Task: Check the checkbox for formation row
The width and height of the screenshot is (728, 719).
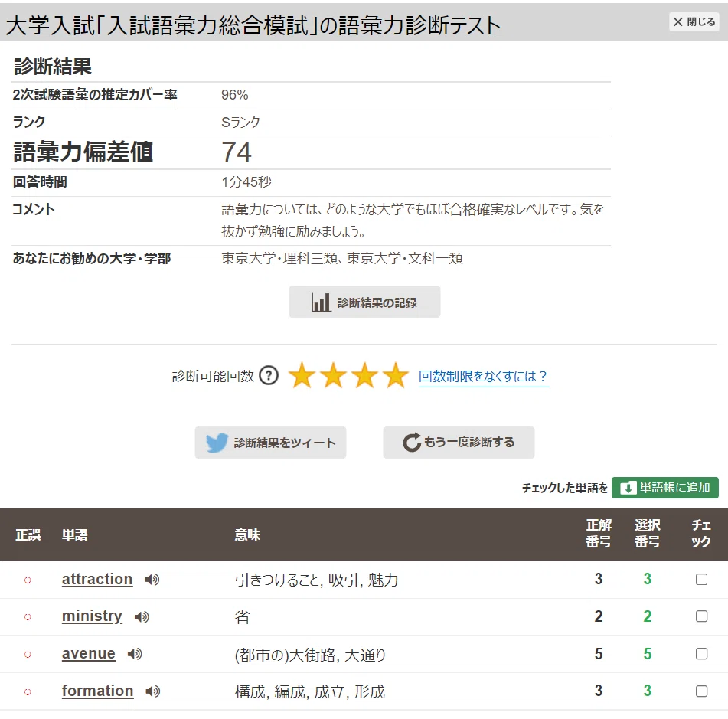Action: coord(701,691)
